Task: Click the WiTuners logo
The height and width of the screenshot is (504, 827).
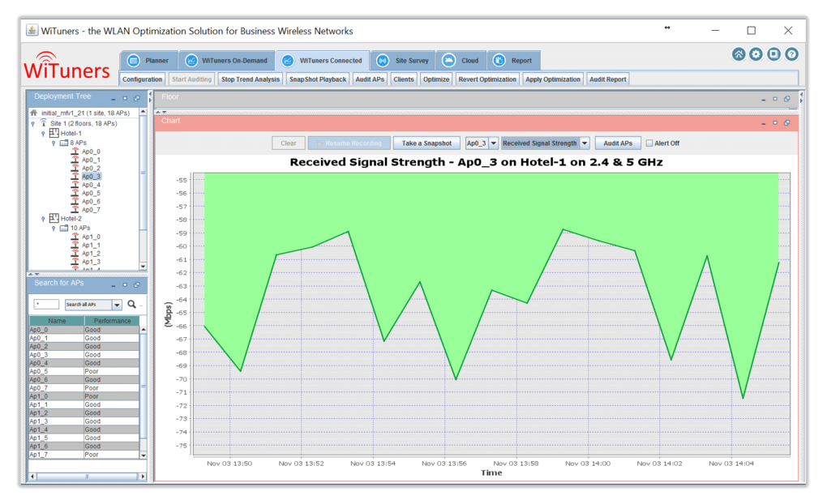Action: click(x=67, y=66)
